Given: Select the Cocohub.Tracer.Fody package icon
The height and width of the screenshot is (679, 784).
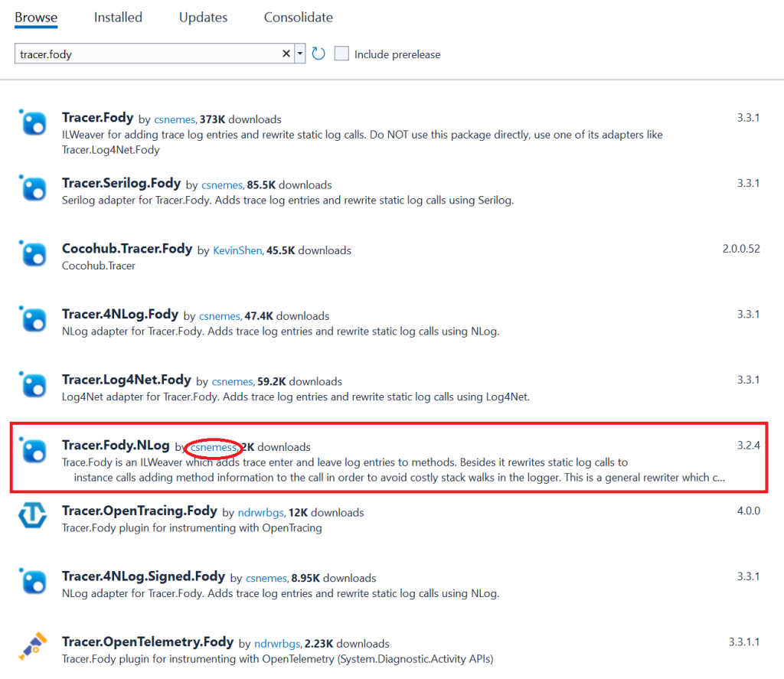Looking at the screenshot, I should point(31,253).
